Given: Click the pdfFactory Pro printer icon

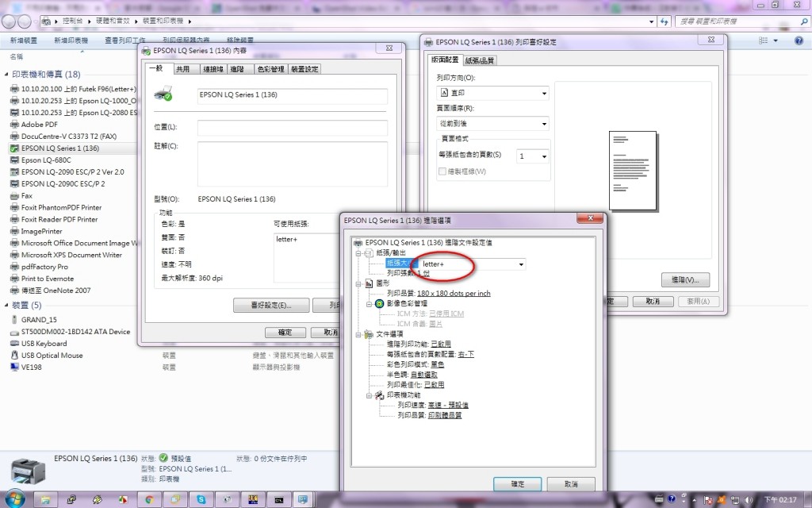Looking at the screenshot, I should pyautogui.click(x=14, y=267).
